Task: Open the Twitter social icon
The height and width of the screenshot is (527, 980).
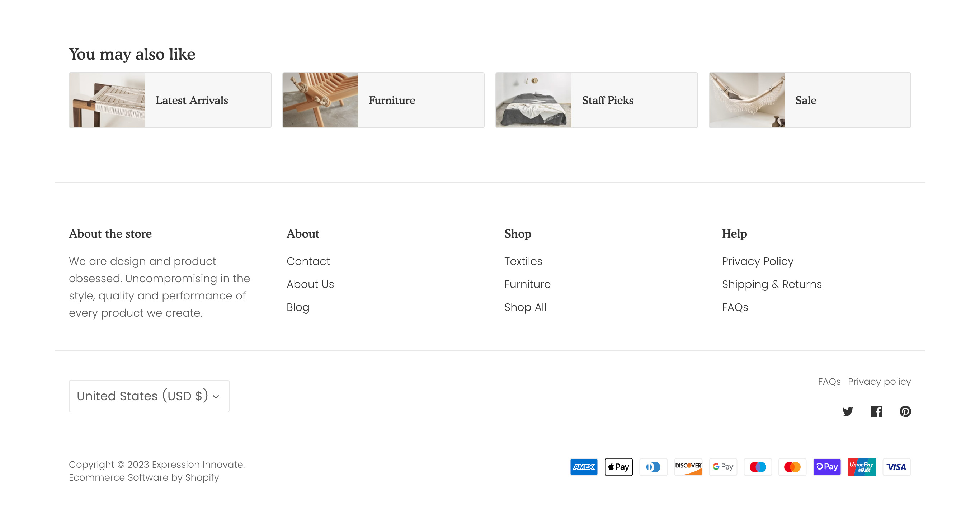Action: point(848,411)
